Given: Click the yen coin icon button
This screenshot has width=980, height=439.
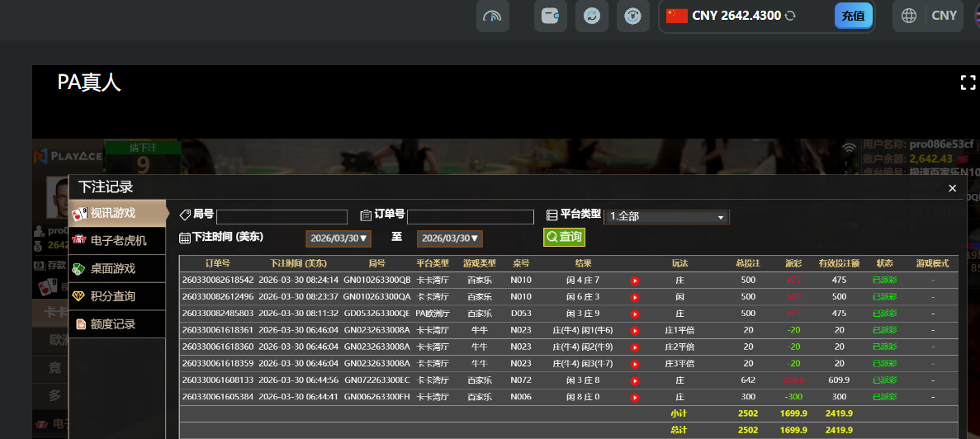Looking at the screenshot, I should (x=632, y=16).
